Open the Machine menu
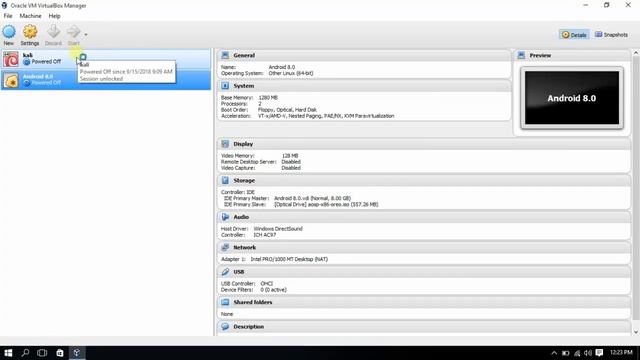The image size is (640, 360). point(30,16)
